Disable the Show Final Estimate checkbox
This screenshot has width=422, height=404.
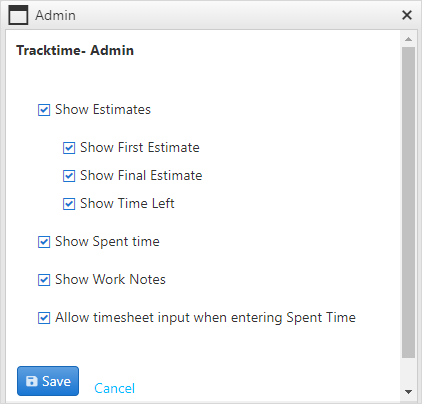coord(69,176)
